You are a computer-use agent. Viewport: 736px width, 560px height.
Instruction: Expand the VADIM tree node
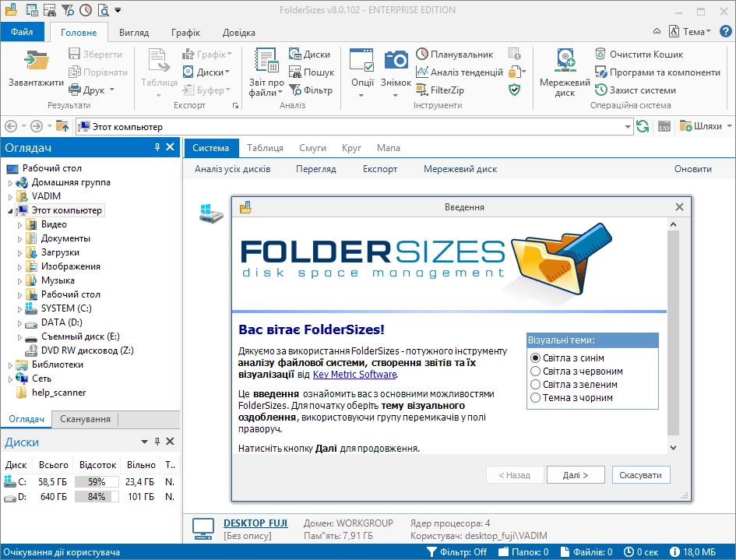10,197
